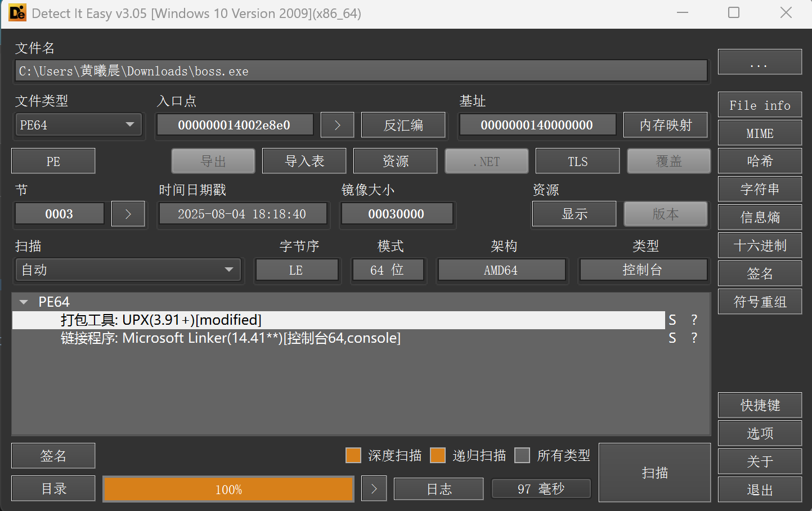Click the 目录 directory button
The width and height of the screenshot is (812, 511).
point(53,488)
